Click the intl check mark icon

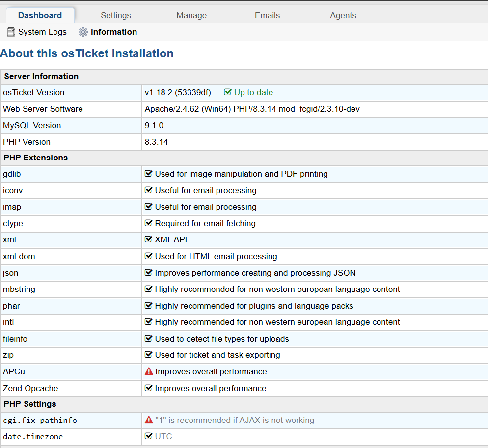click(148, 322)
